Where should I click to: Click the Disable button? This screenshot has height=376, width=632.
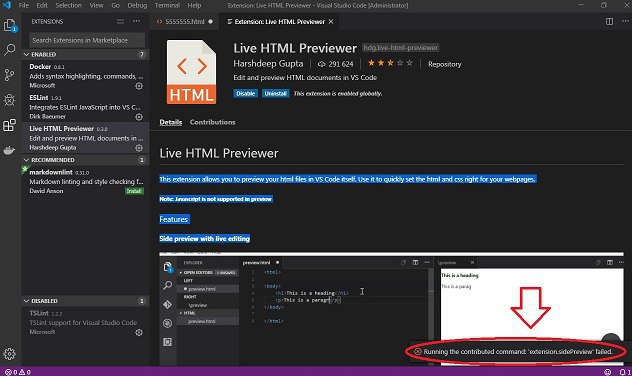[x=245, y=93]
